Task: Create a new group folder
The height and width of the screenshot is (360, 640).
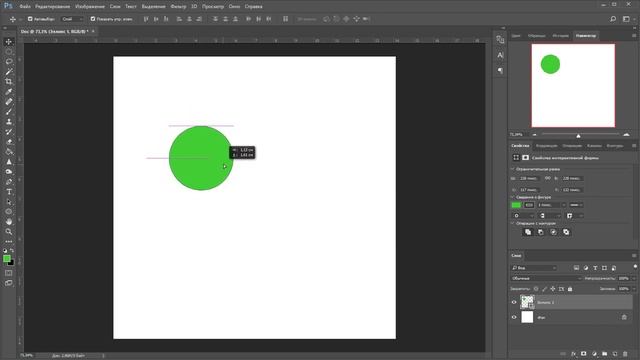Action: (604, 354)
